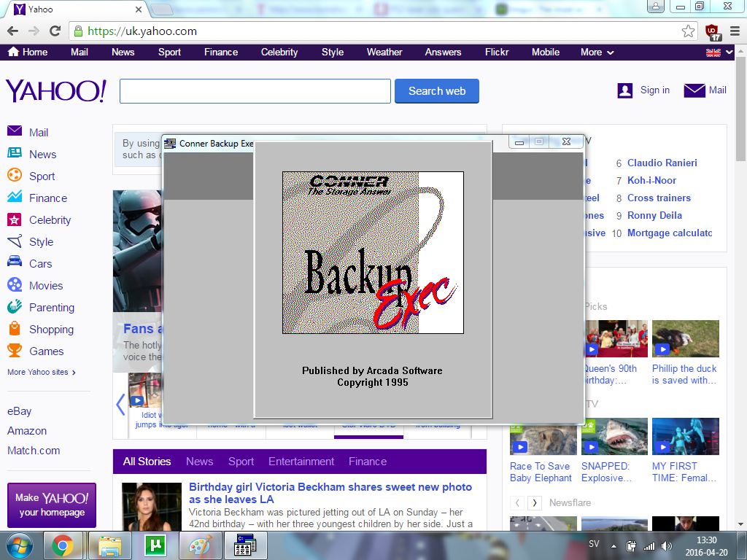The height and width of the screenshot is (560, 747).
Task: Click the Celebrity star icon in sidebar
Action: point(15,219)
